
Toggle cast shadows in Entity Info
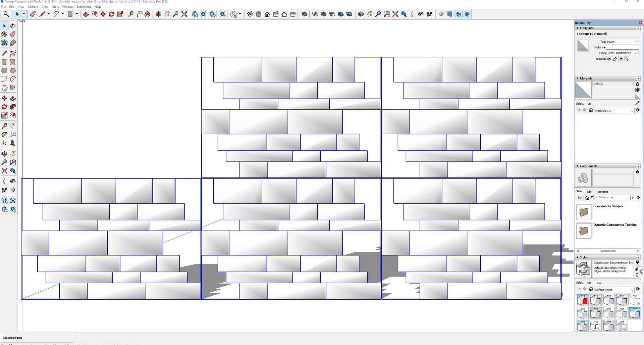pos(621,59)
